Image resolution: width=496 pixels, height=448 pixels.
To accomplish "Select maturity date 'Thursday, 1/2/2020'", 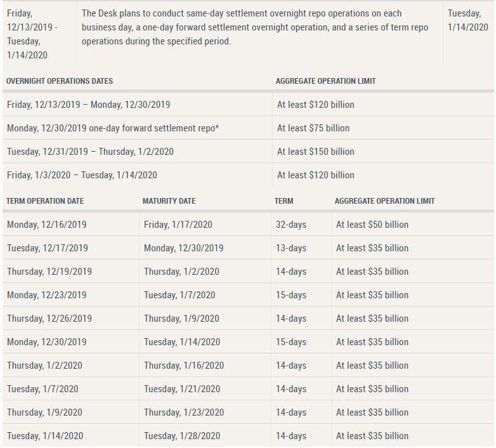I will [x=181, y=272].
